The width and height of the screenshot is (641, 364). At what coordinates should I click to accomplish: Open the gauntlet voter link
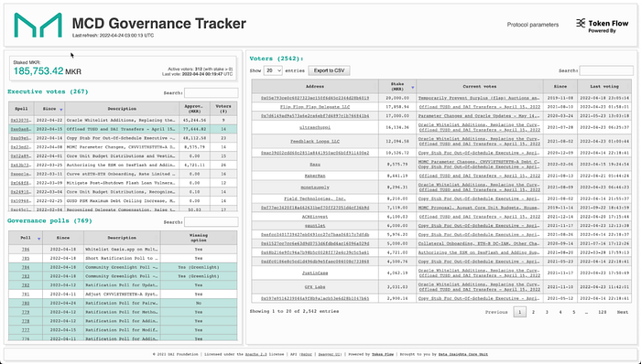click(315, 226)
